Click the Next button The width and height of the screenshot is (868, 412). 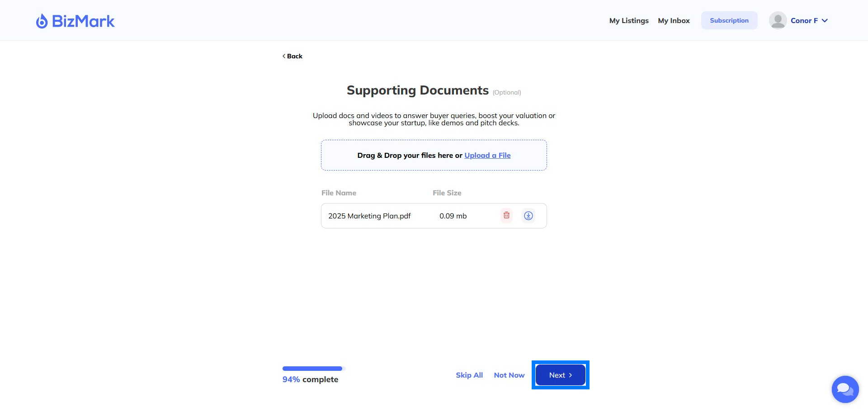561,375
